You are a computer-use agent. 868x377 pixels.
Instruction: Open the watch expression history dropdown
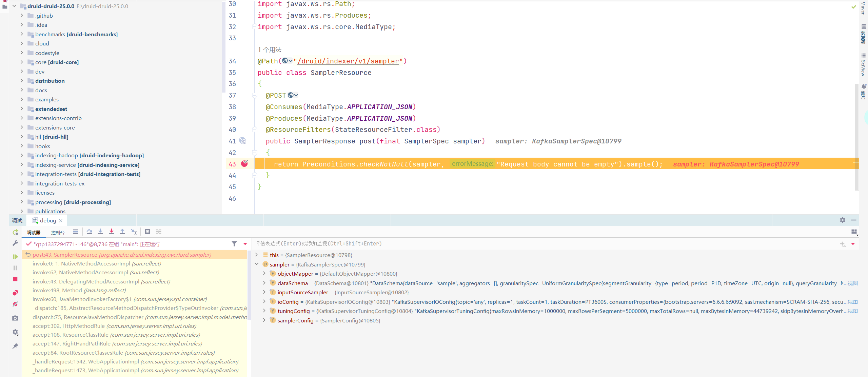point(853,244)
